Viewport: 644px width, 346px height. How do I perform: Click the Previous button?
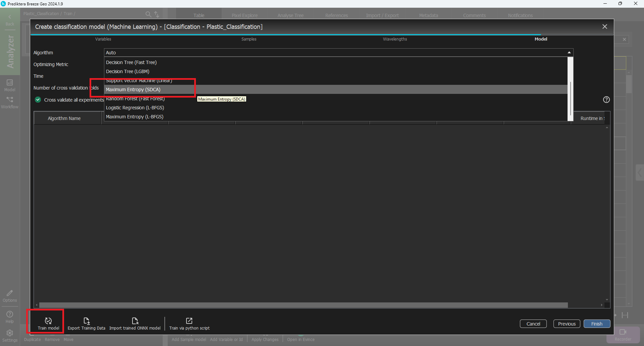pos(567,324)
